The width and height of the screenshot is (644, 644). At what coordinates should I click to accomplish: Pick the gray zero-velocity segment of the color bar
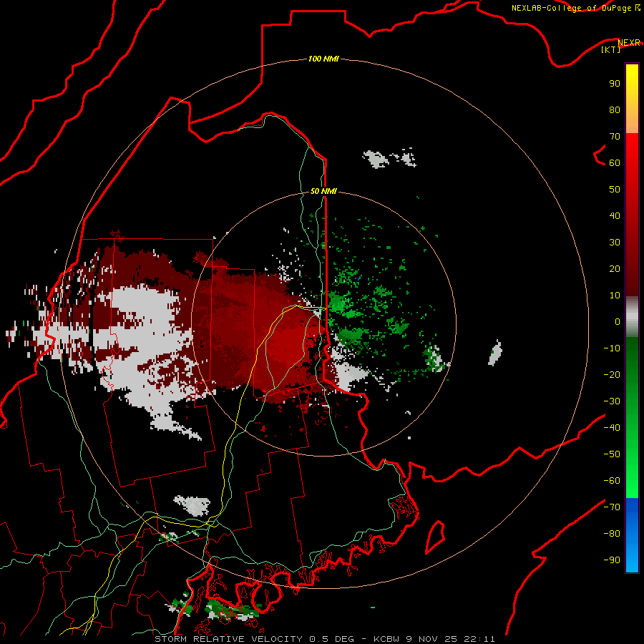coord(632,317)
